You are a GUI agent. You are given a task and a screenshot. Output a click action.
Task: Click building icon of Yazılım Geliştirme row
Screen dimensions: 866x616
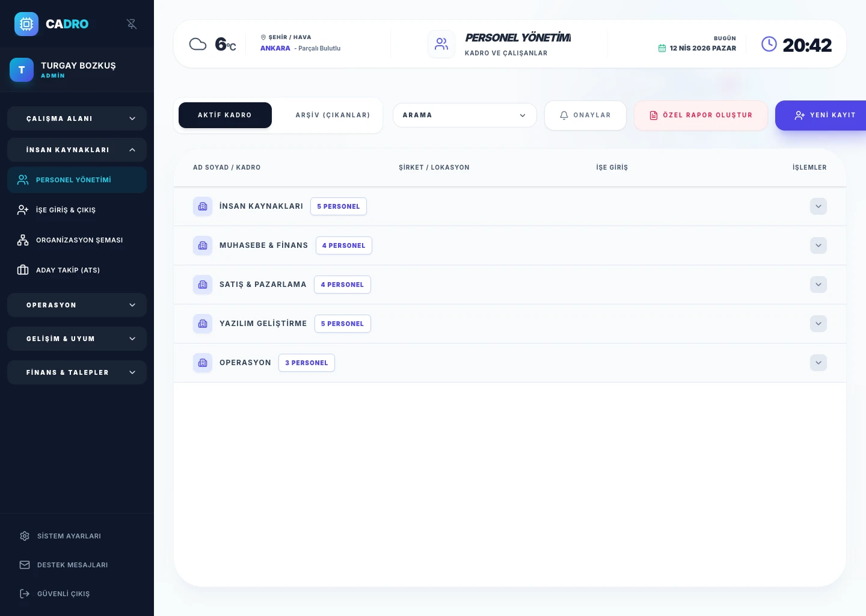[x=203, y=324]
